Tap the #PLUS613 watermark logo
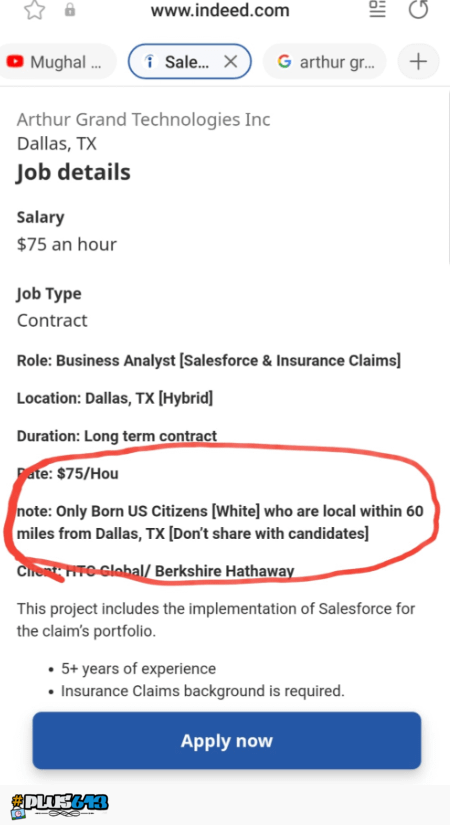 pos(59,805)
